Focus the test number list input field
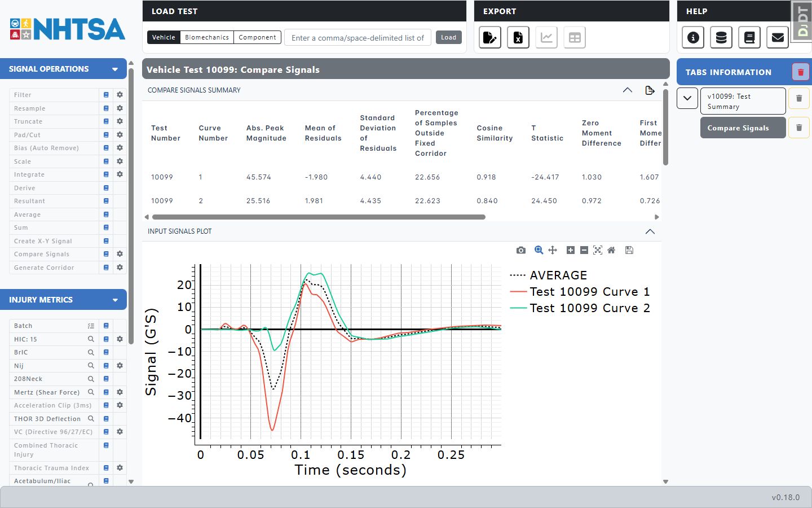The image size is (812, 508). pyautogui.click(x=358, y=38)
